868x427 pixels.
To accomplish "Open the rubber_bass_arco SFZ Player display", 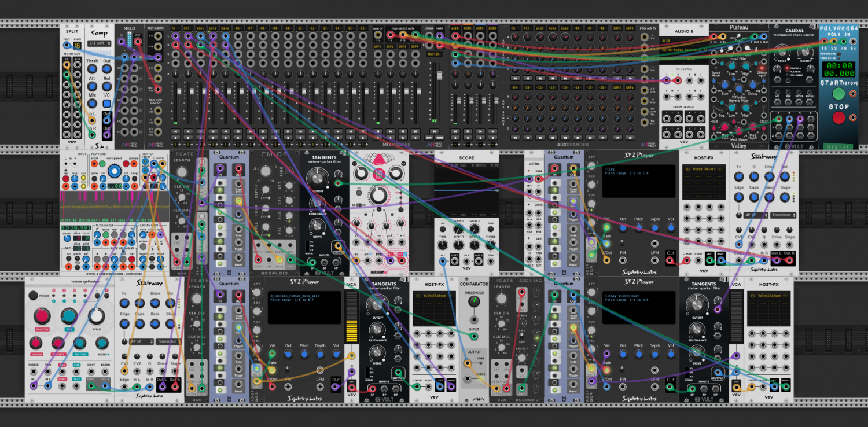I will tap(305, 307).
